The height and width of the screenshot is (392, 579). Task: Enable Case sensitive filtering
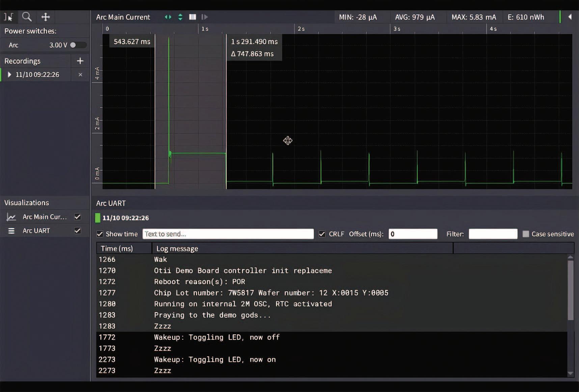526,234
